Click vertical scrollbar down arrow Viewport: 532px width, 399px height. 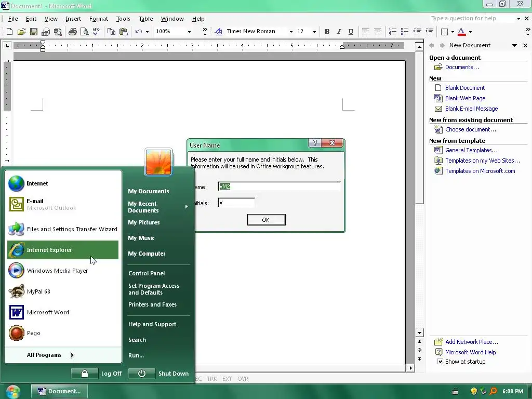[x=420, y=333]
